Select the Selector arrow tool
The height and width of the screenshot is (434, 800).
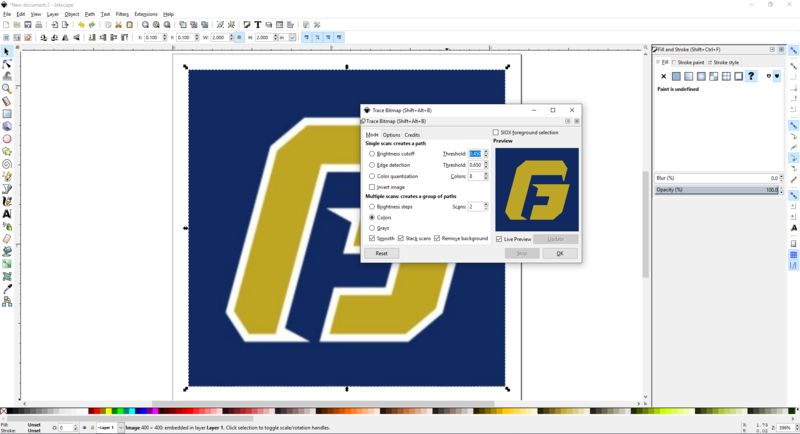pyautogui.click(x=7, y=52)
